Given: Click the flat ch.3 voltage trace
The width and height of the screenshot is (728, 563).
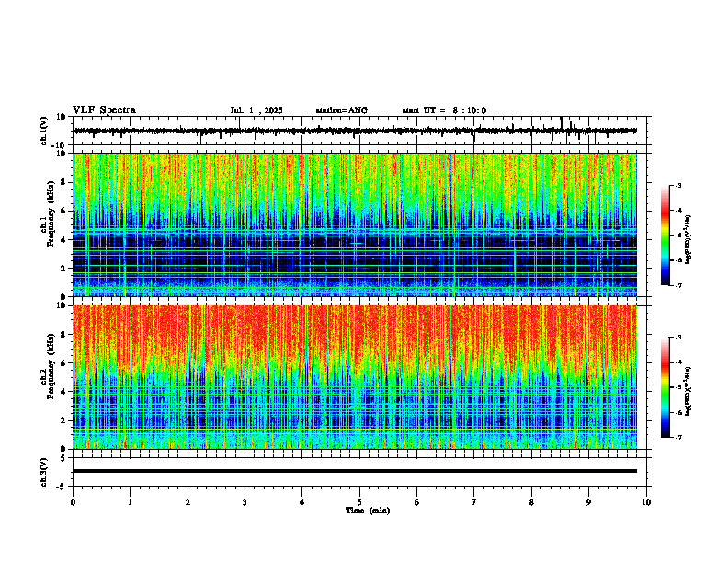Looking at the screenshot, I should pyautogui.click(x=355, y=471).
